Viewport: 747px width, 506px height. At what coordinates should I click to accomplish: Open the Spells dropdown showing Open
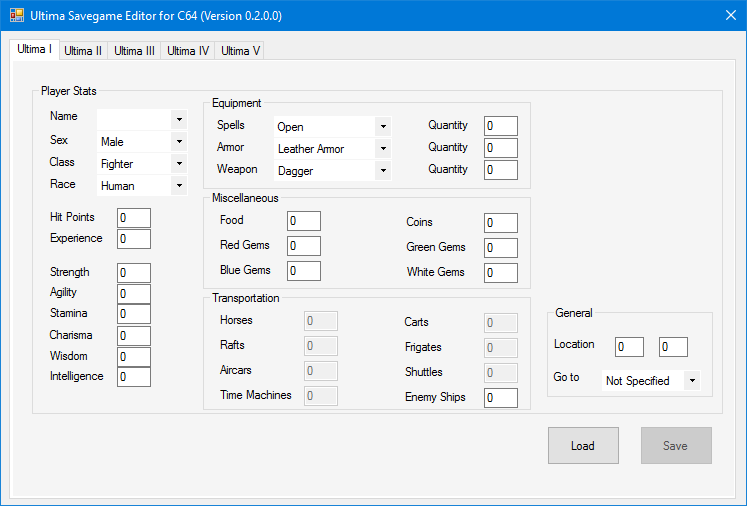point(333,127)
